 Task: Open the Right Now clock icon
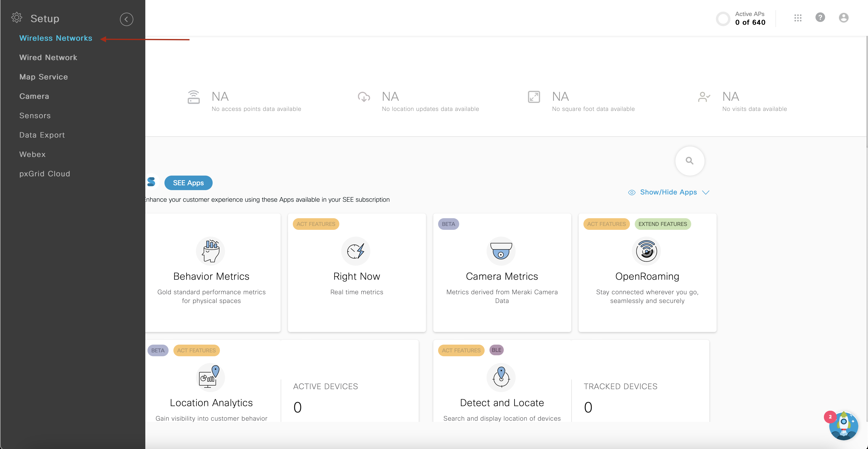click(x=356, y=251)
